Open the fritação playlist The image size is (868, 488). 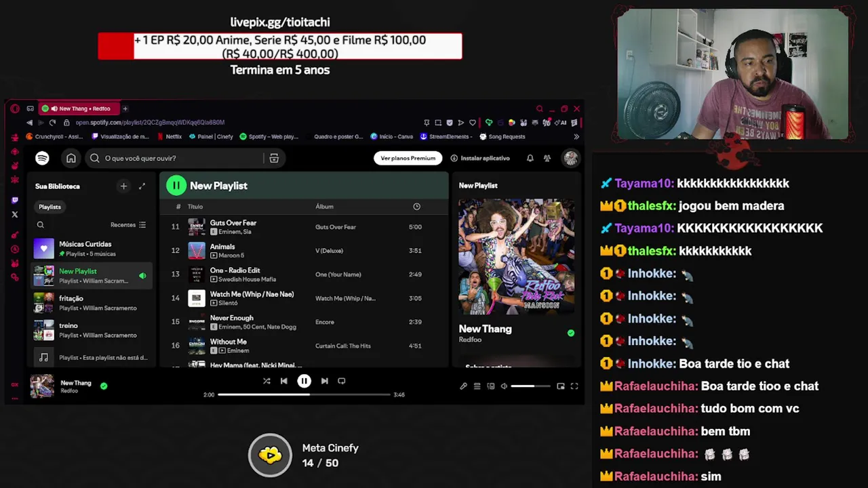click(92, 303)
